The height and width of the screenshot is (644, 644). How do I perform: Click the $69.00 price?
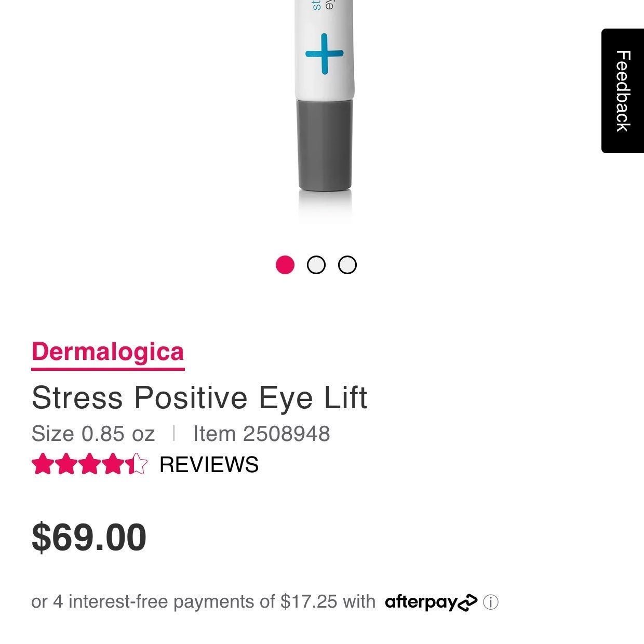89,537
